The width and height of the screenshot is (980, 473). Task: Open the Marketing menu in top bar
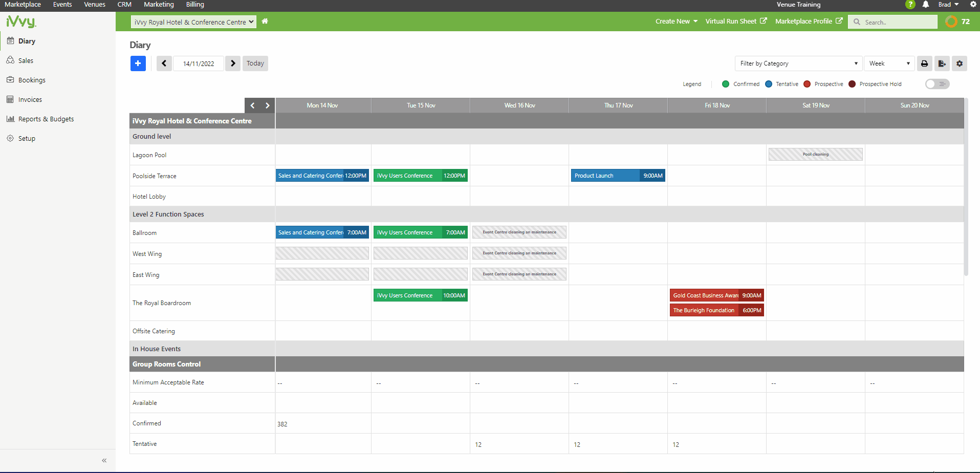[x=159, y=5]
